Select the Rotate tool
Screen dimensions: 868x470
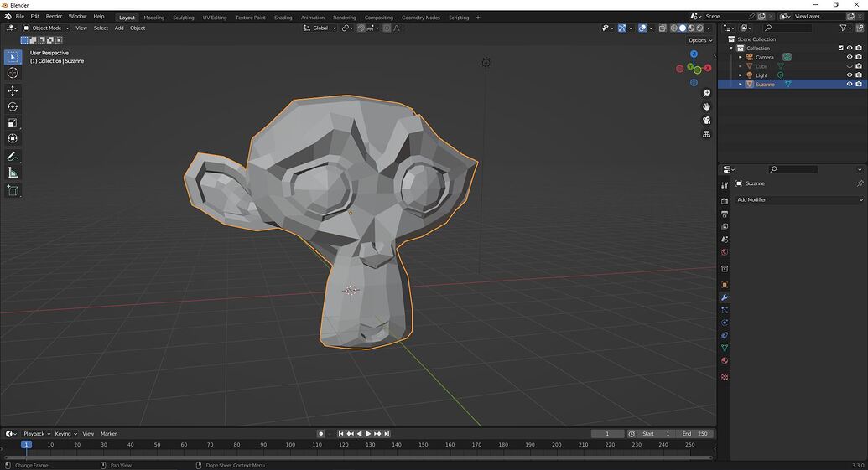click(13, 106)
